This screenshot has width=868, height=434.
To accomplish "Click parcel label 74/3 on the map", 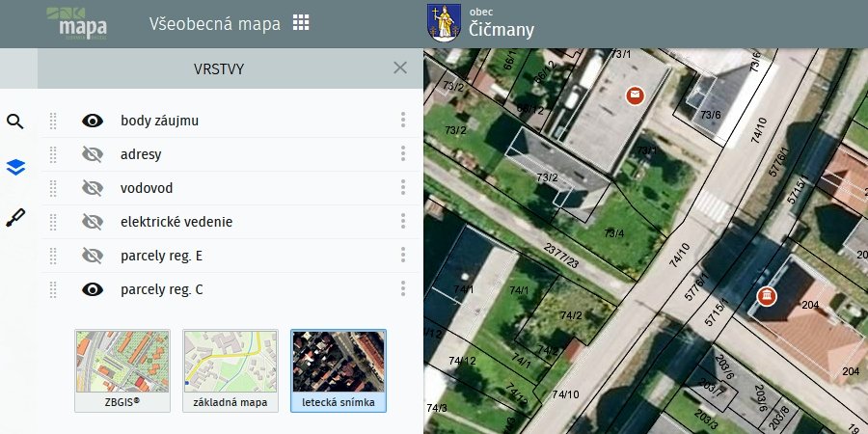I will click(437, 408).
